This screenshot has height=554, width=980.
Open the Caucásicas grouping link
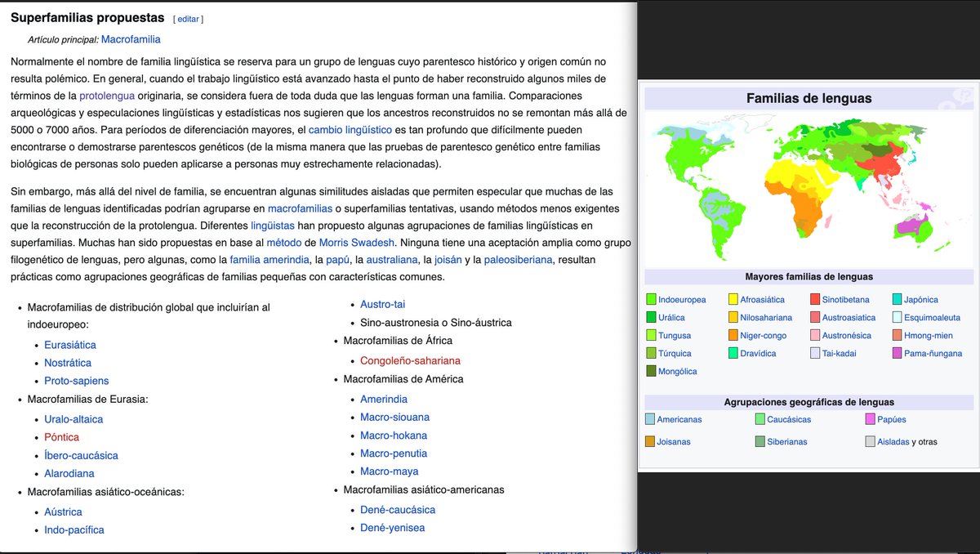tap(789, 419)
